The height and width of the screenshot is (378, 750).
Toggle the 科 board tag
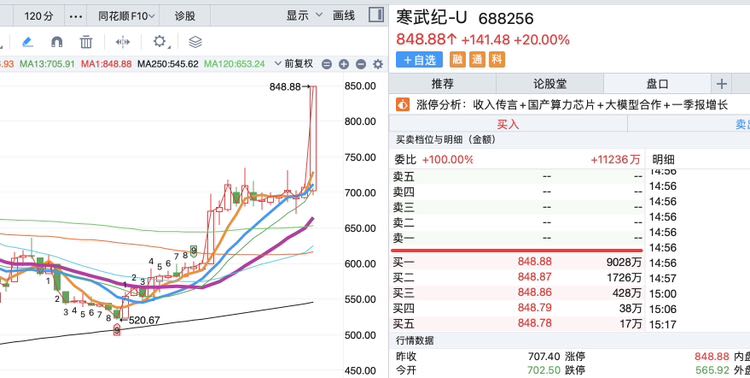(x=497, y=60)
